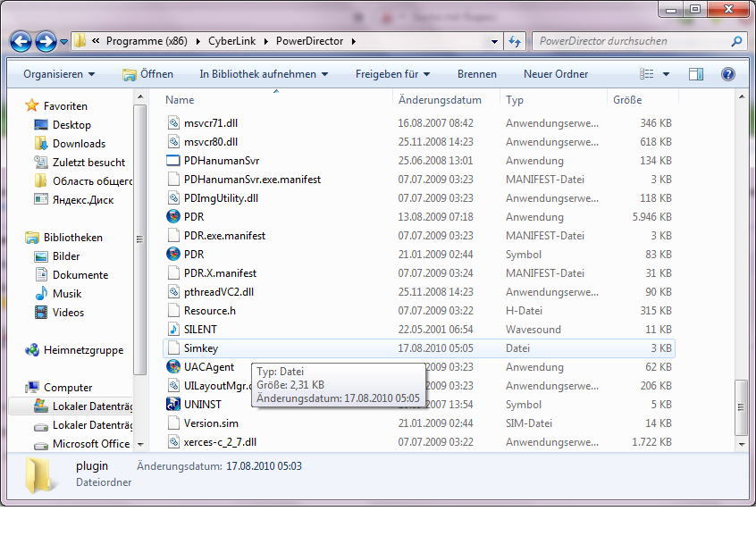Screen dimensions: 756x536
Task: Focus the PowerDirector durchsuchen search box
Action: click(632, 41)
